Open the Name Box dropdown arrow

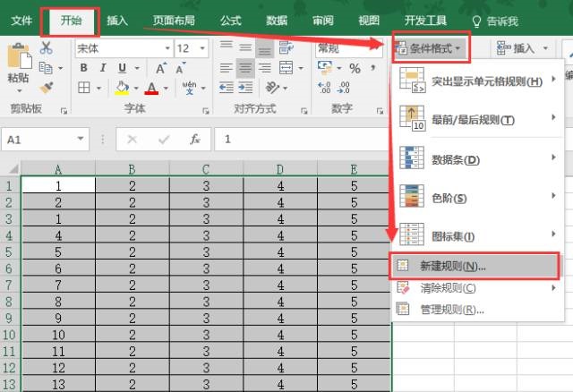[x=81, y=139]
